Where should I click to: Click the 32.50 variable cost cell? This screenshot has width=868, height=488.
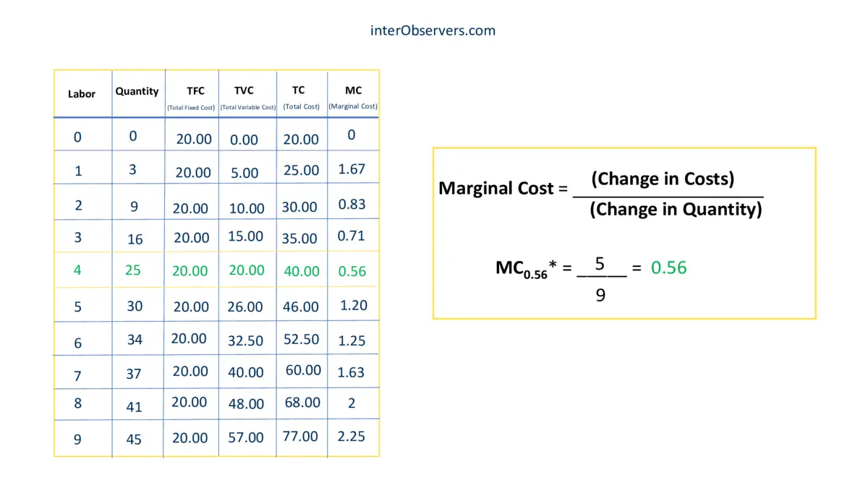pyautogui.click(x=246, y=340)
